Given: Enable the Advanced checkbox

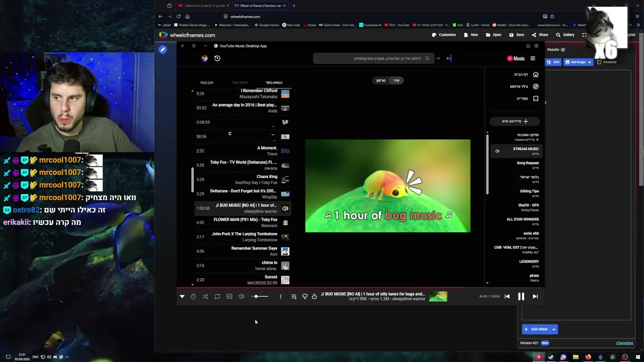Looking at the screenshot, I should [599, 62].
